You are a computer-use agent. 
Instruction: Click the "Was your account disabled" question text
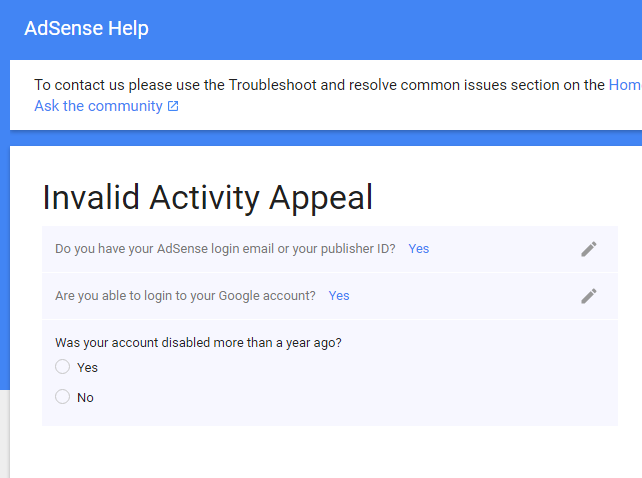[198, 343]
